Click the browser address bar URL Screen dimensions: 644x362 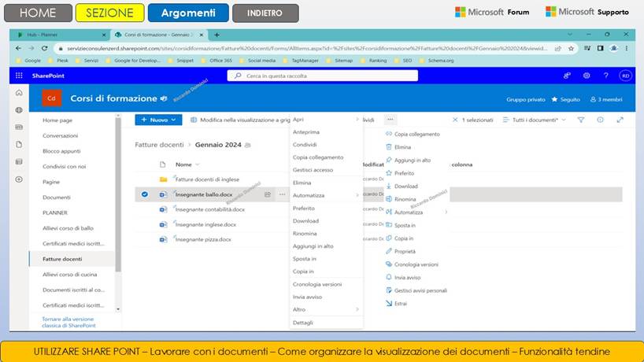pos(307,49)
